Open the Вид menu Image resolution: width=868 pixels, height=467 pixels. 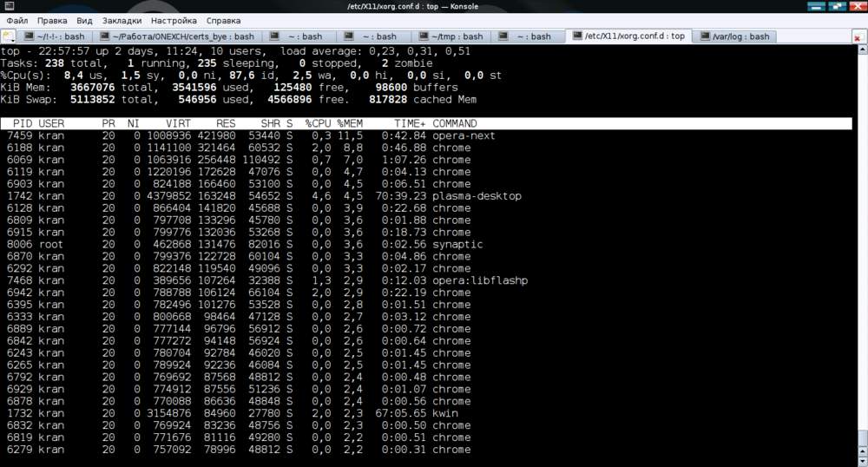84,21
